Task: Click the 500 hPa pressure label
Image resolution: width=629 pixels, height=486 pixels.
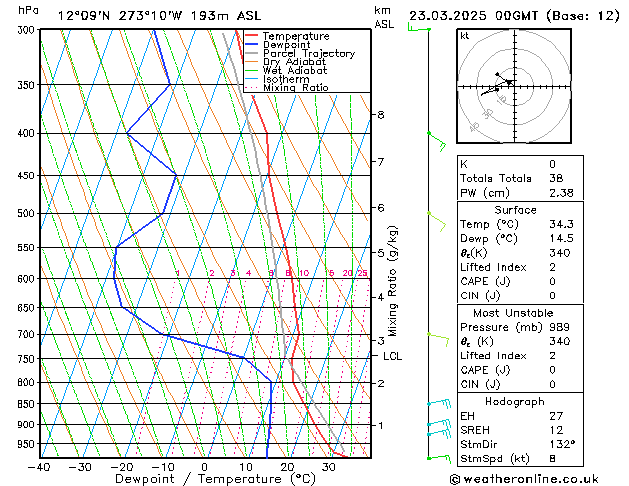Action: (28, 213)
